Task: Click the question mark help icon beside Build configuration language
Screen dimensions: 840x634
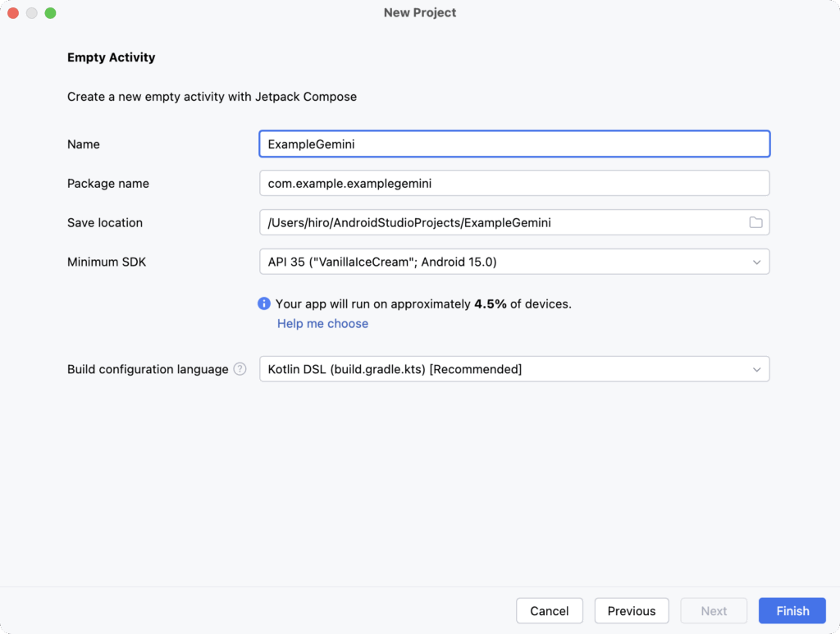Action: [240, 369]
